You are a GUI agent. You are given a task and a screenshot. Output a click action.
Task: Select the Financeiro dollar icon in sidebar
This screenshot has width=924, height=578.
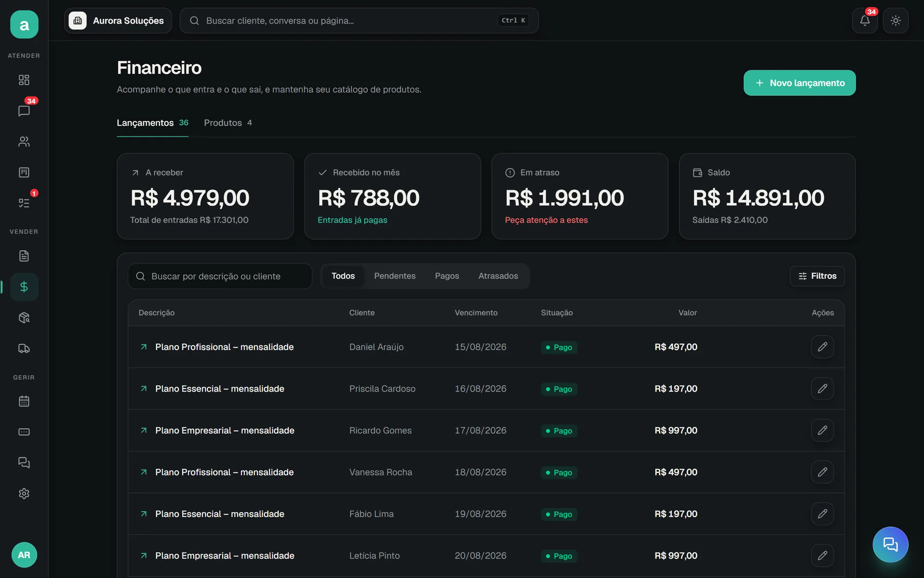(24, 287)
